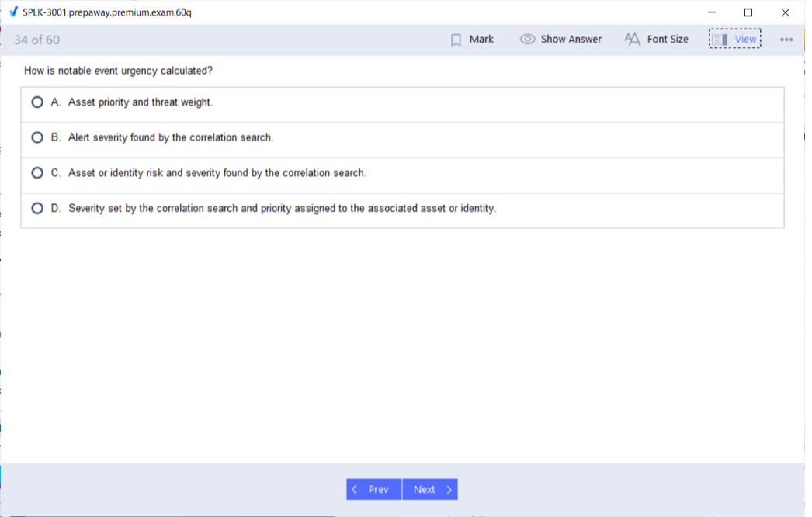812x517 pixels.
Task: Pick radio button for answer D
Action: 37,209
